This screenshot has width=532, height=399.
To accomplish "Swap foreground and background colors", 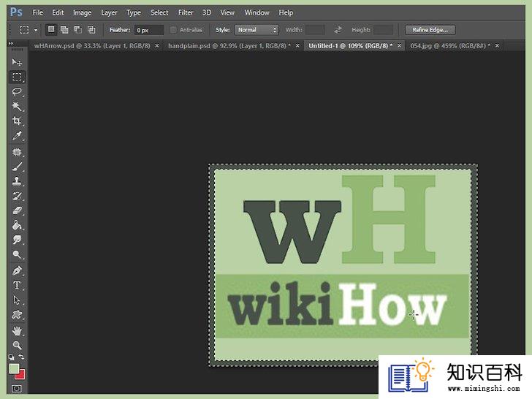I will click(22, 357).
